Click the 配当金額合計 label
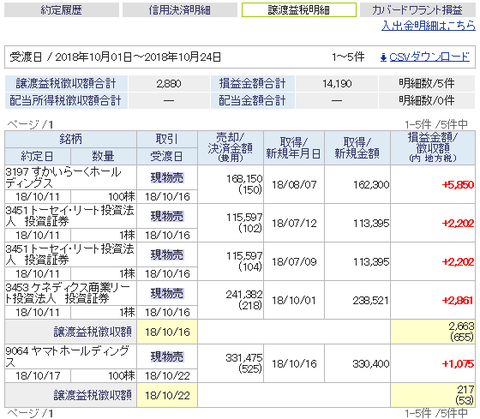 pyautogui.click(x=252, y=100)
